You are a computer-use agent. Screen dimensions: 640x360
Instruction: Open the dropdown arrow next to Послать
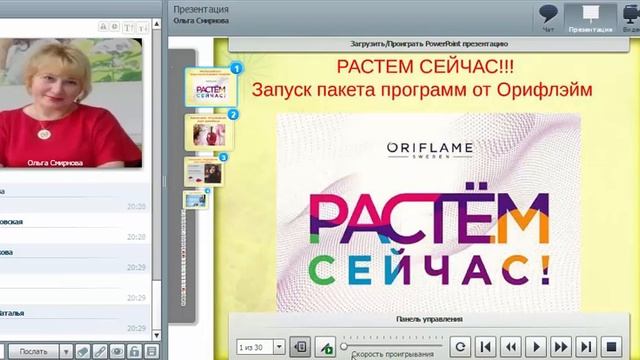coord(66,351)
